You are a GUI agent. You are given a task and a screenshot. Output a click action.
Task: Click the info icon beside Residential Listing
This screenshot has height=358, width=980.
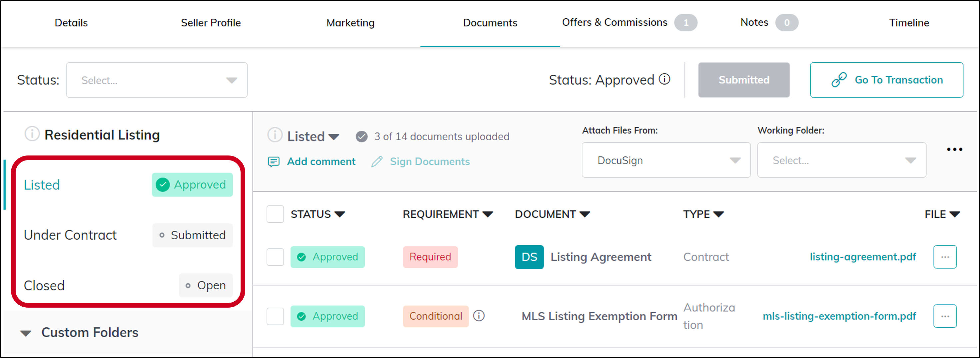[x=32, y=134]
